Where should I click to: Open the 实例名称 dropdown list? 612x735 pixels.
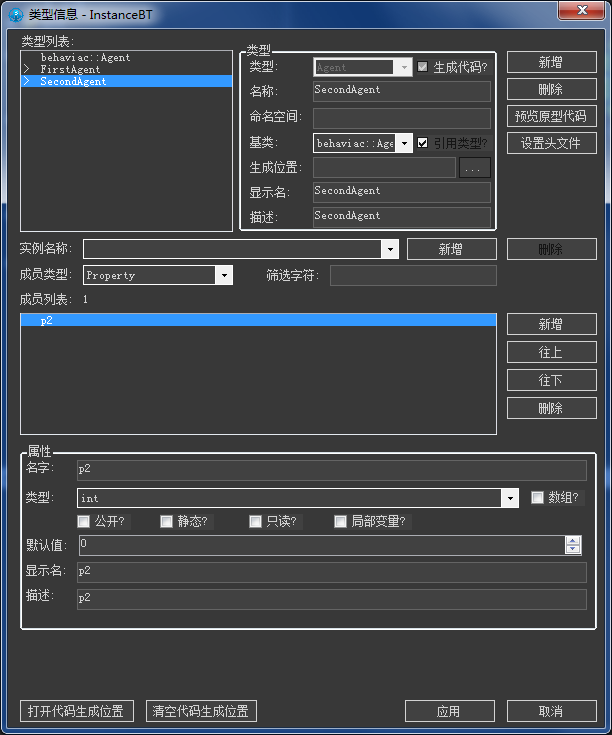[x=390, y=249]
